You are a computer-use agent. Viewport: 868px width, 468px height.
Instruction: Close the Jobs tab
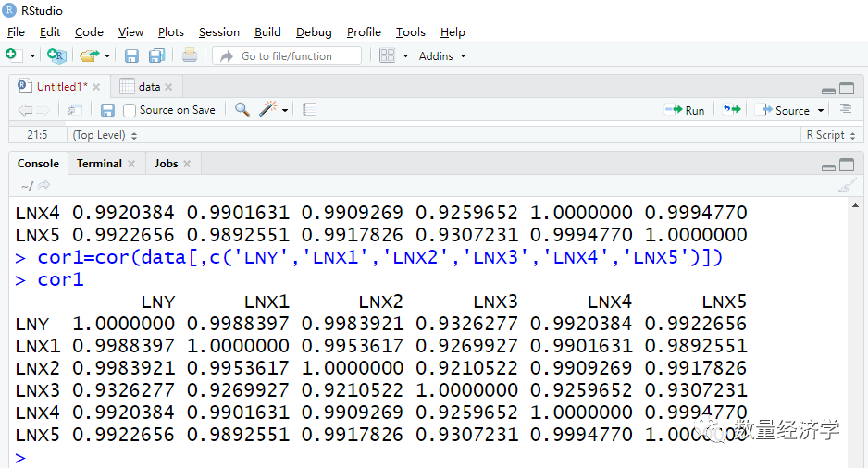point(187,164)
